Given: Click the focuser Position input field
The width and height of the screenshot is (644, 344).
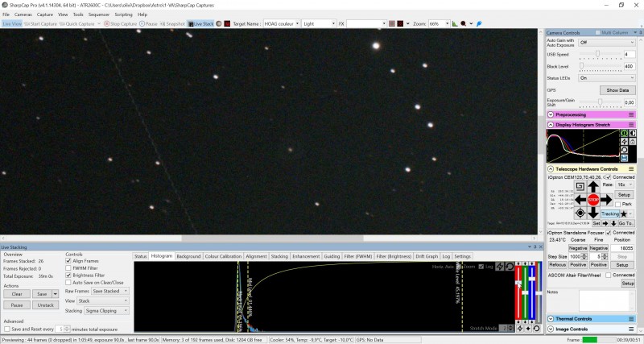Looking at the screenshot, I should tap(622, 248).
